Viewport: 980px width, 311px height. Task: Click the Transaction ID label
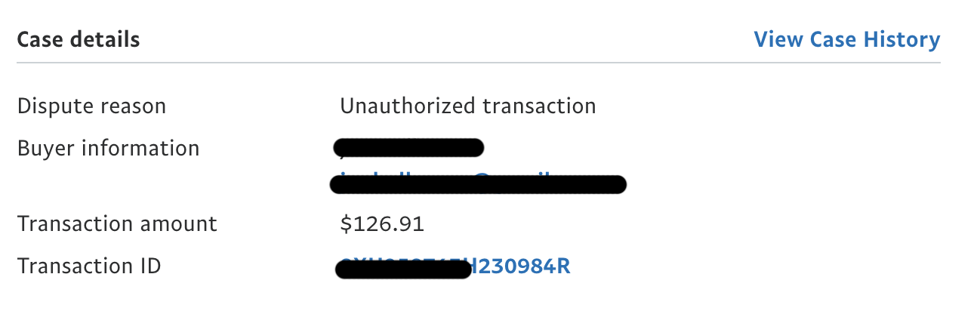[89, 266]
